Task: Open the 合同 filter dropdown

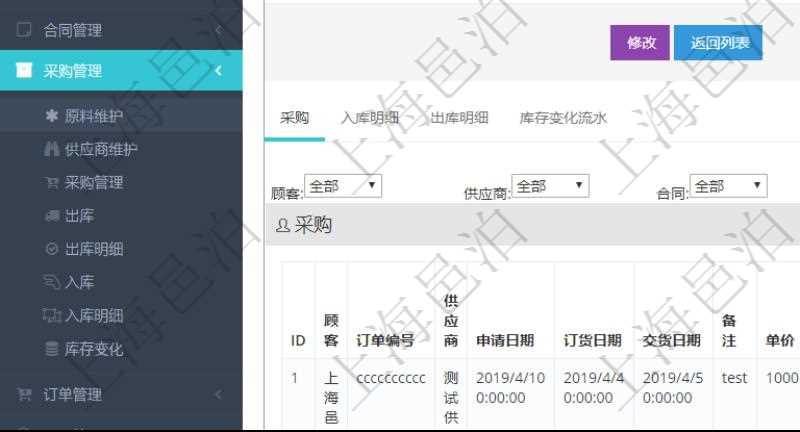Action: [x=728, y=186]
